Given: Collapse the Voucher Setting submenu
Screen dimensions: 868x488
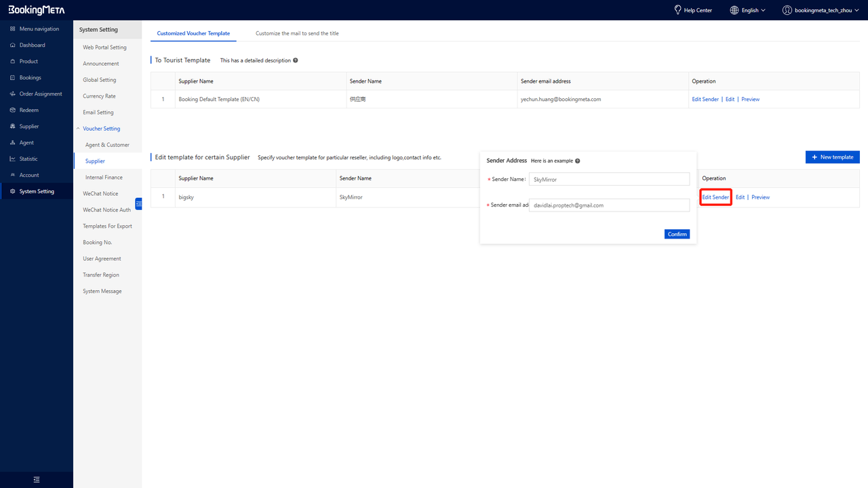Looking at the screenshot, I should [x=78, y=129].
